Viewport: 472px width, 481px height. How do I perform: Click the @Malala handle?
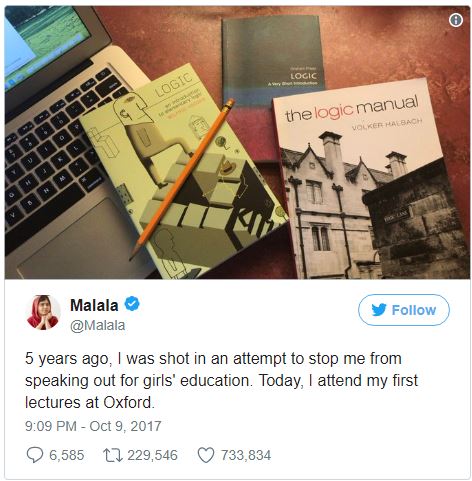pyautogui.click(x=98, y=325)
